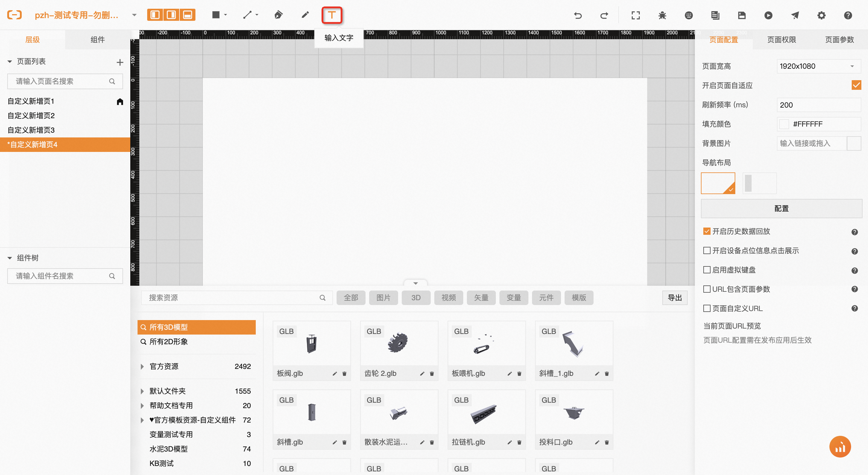Screen dimensions: 868x475
Task: Switch to the 组件 tab
Action: (x=97, y=40)
